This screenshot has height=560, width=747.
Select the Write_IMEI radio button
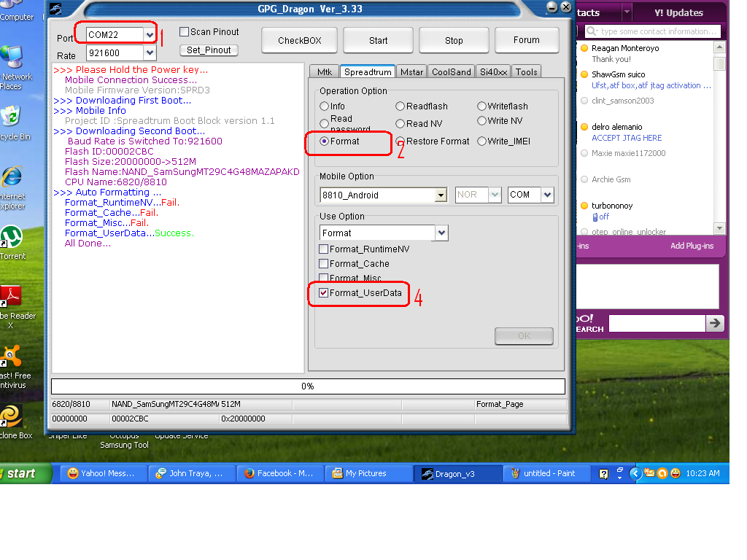(x=481, y=141)
